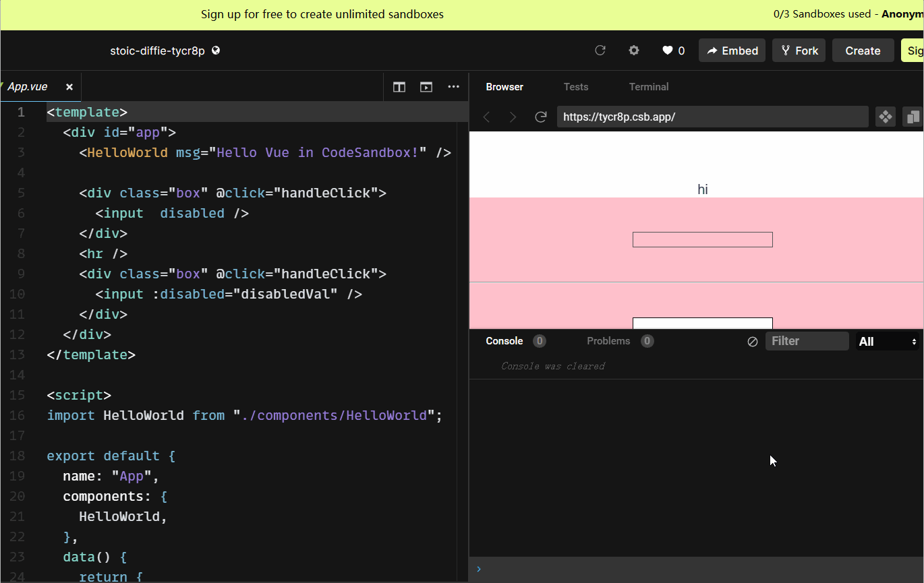The width and height of the screenshot is (924, 583).
Task: Click the four-diamond icon next to the URL bar
Action: pos(885,117)
